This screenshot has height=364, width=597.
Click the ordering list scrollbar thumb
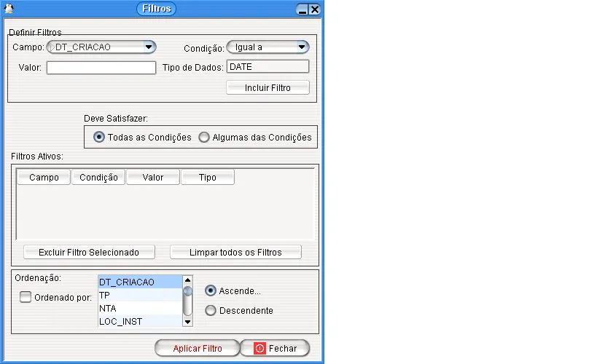[187, 292]
